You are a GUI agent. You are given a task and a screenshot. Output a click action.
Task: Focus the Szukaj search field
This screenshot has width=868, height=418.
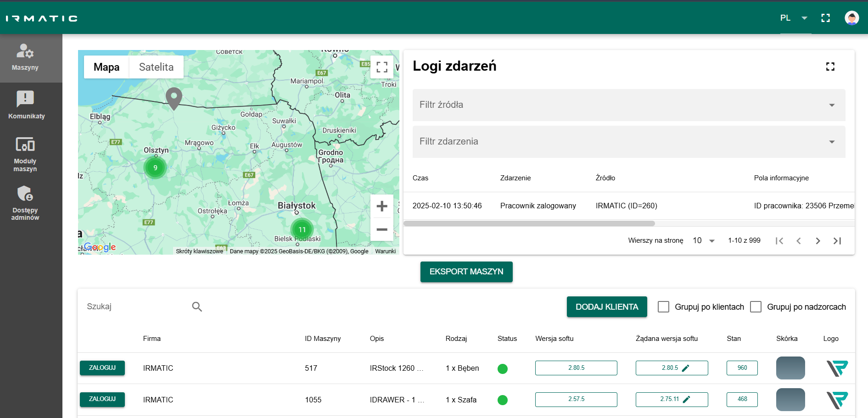pos(138,307)
